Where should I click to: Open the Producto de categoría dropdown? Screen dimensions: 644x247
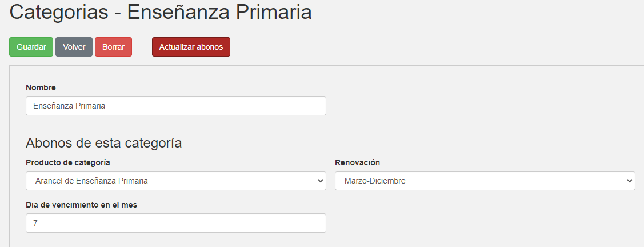pyautogui.click(x=175, y=181)
